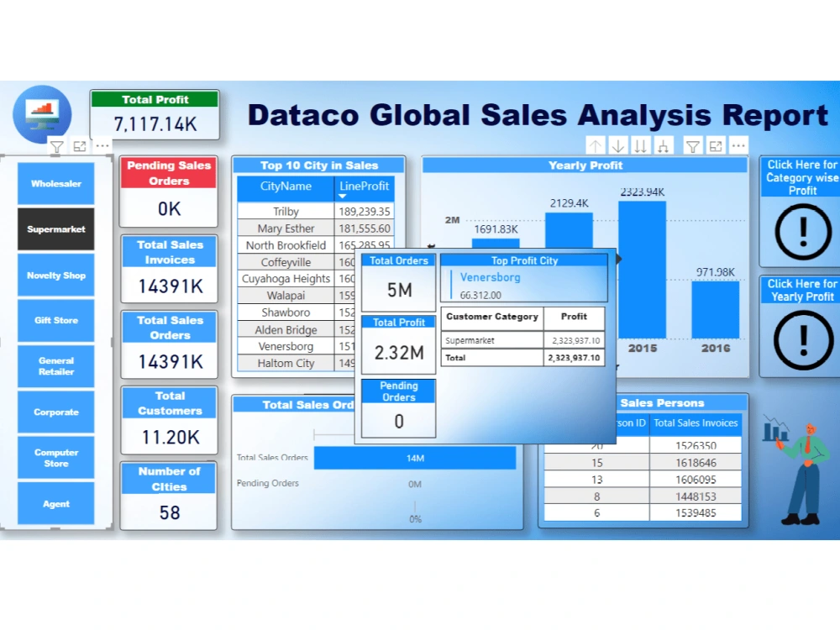
Task: Select the Agent category from the sidebar
Action: click(x=55, y=504)
